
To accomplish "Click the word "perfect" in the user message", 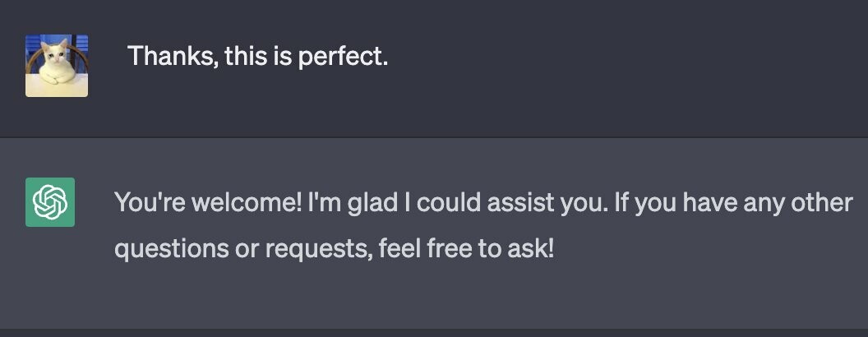I will pos(344,57).
